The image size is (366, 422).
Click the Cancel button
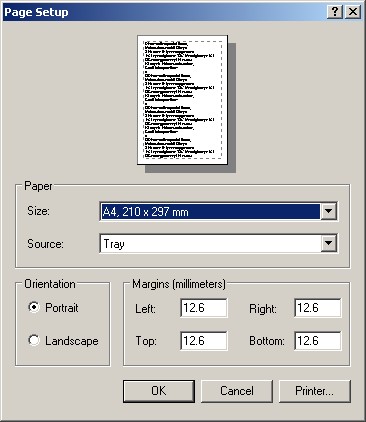[237, 391]
